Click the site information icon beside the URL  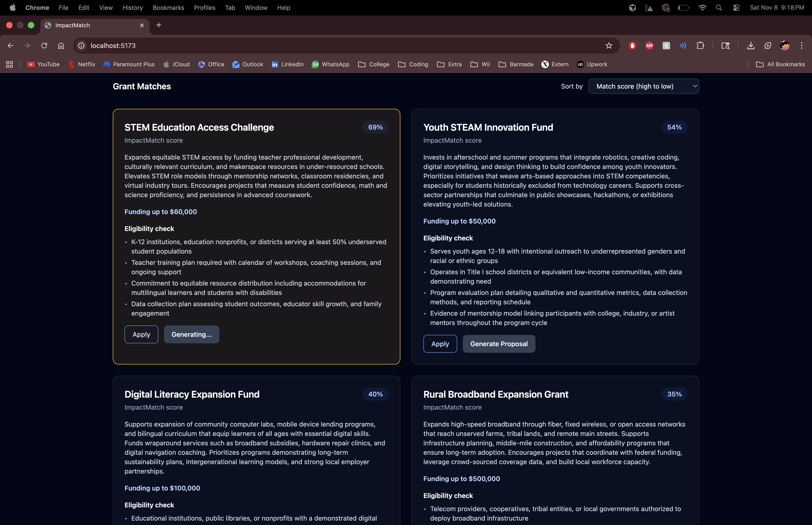coord(82,46)
